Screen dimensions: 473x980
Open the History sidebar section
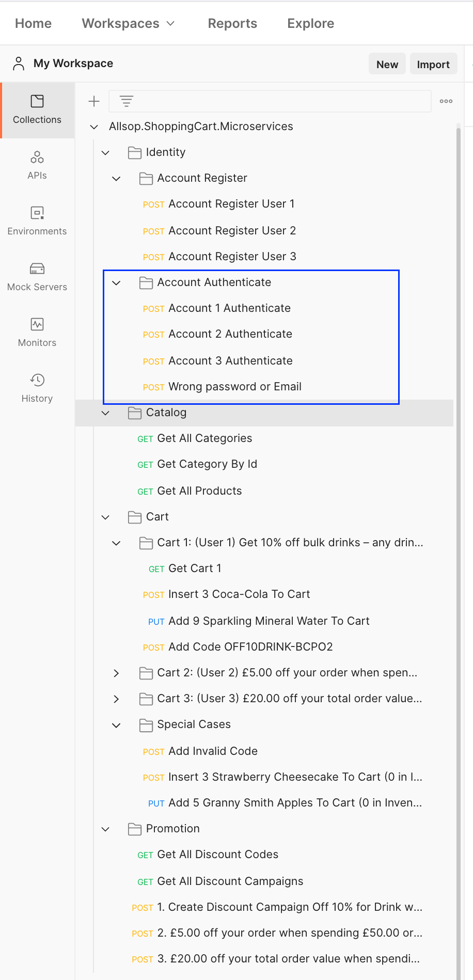tap(37, 388)
